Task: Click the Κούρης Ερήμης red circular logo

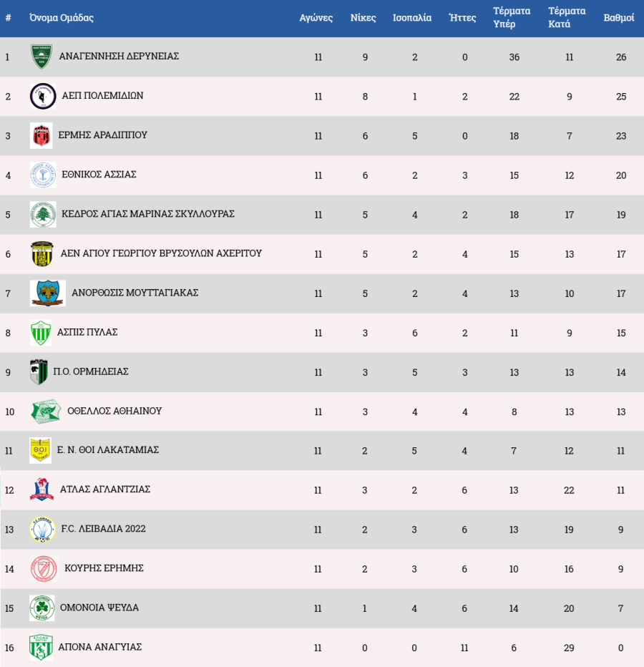Action: tap(44, 568)
